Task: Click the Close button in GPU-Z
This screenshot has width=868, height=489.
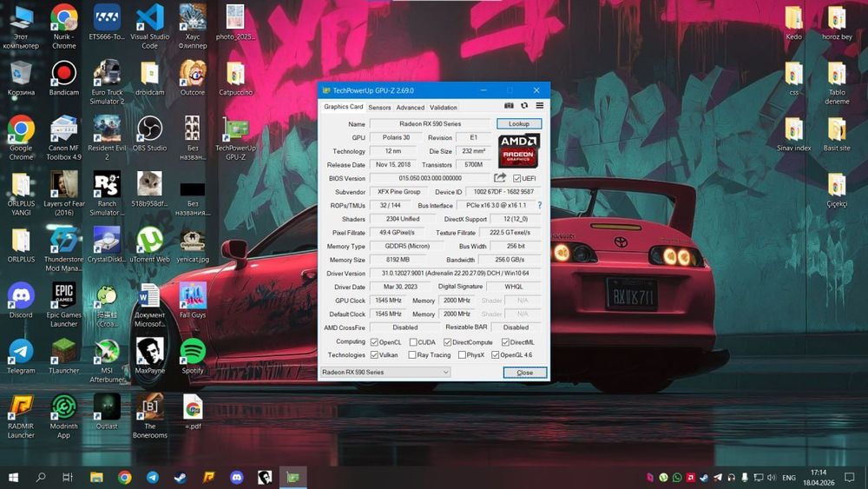Action: coord(525,372)
